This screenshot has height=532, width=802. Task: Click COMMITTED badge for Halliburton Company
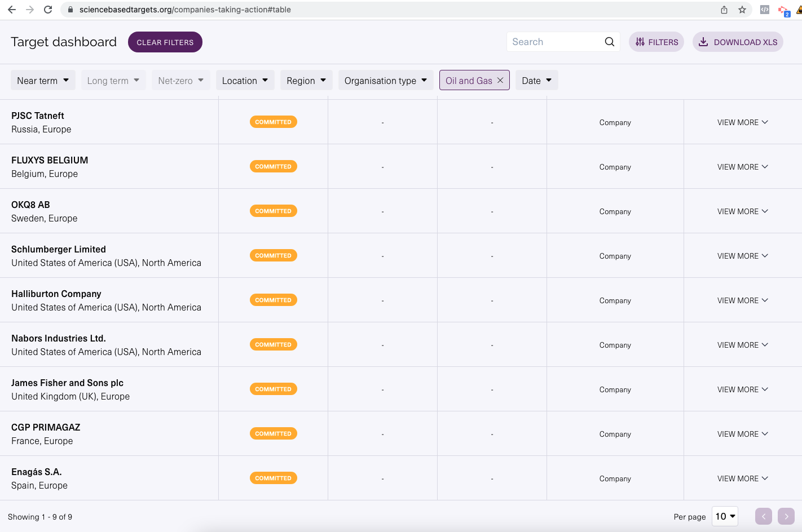274,300
